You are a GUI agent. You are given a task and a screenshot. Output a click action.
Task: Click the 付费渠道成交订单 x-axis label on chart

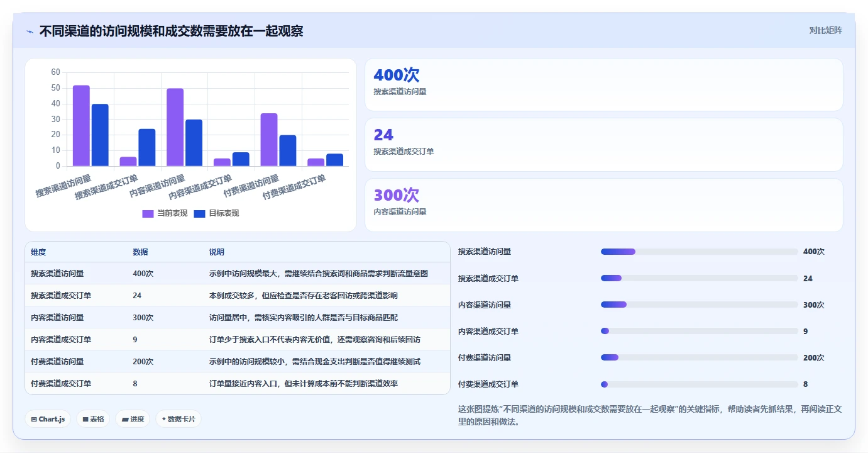coord(294,187)
